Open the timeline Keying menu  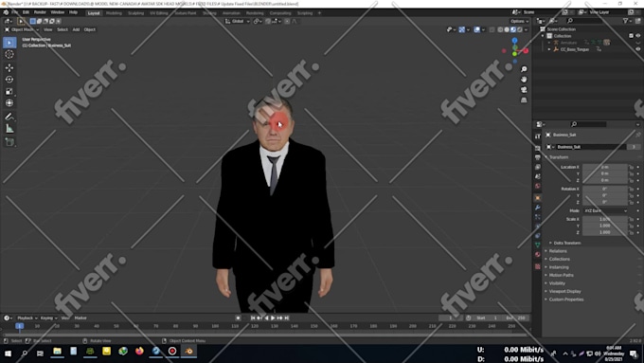point(48,318)
